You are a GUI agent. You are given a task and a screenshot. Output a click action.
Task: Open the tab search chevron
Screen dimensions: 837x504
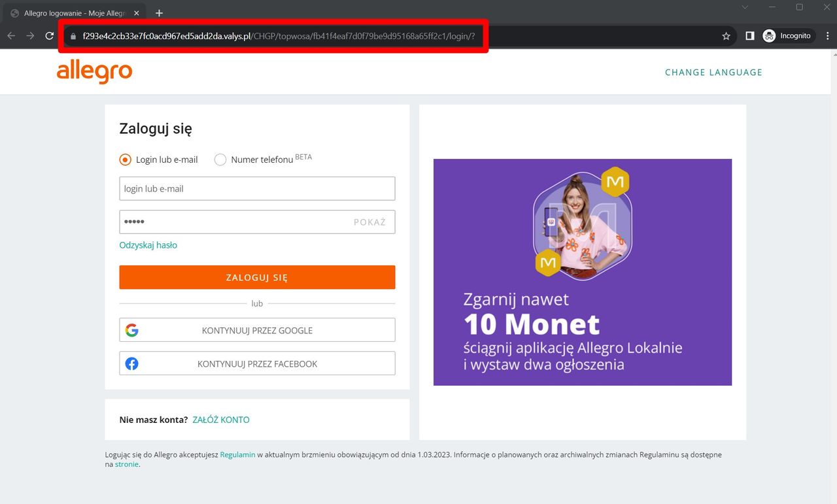[x=745, y=7]
